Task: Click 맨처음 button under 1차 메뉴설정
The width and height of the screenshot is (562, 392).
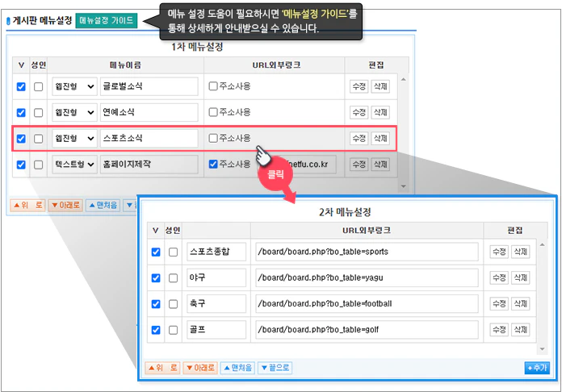Action: click(103, 205)
